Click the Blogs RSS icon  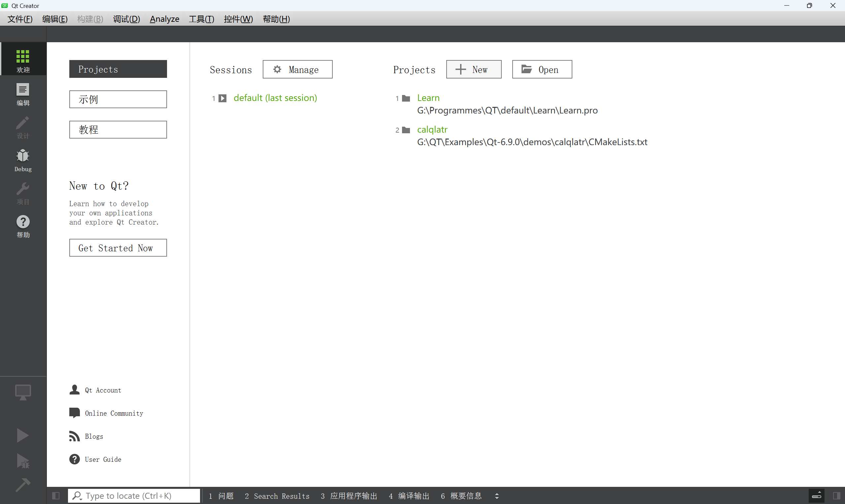tap(74, 436)
